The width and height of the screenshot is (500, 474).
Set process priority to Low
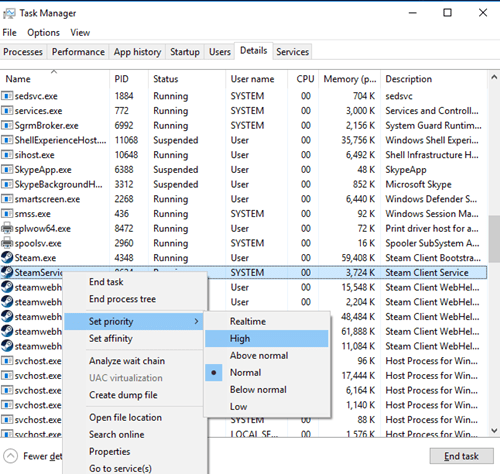267,406
